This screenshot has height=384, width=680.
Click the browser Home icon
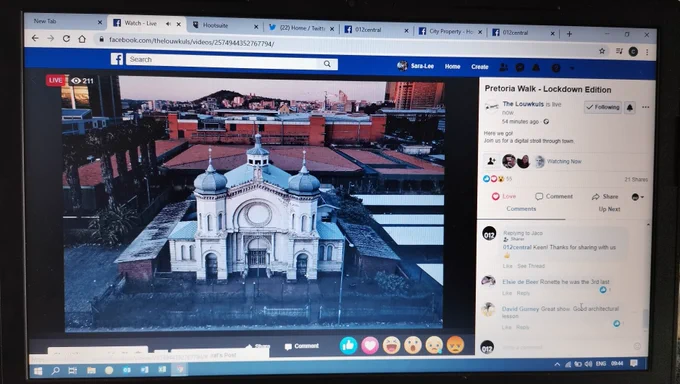[82, 39]
